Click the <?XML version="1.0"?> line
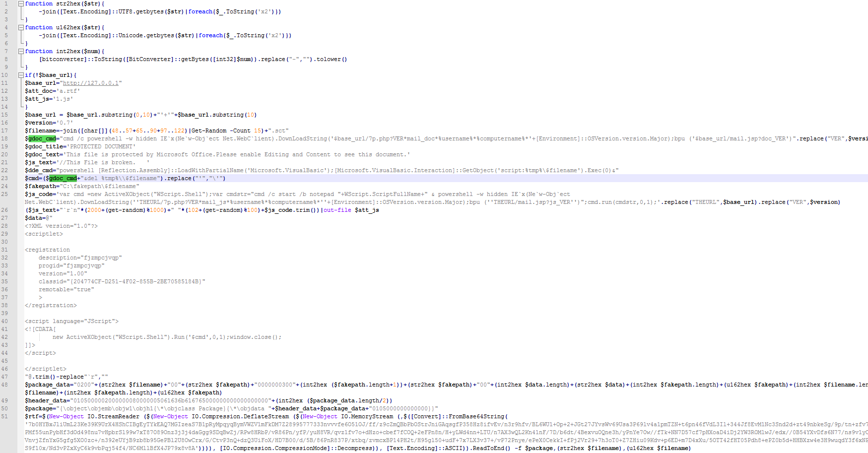The height and width of the screenshot is (453, 868). click(x=61, y=226)
